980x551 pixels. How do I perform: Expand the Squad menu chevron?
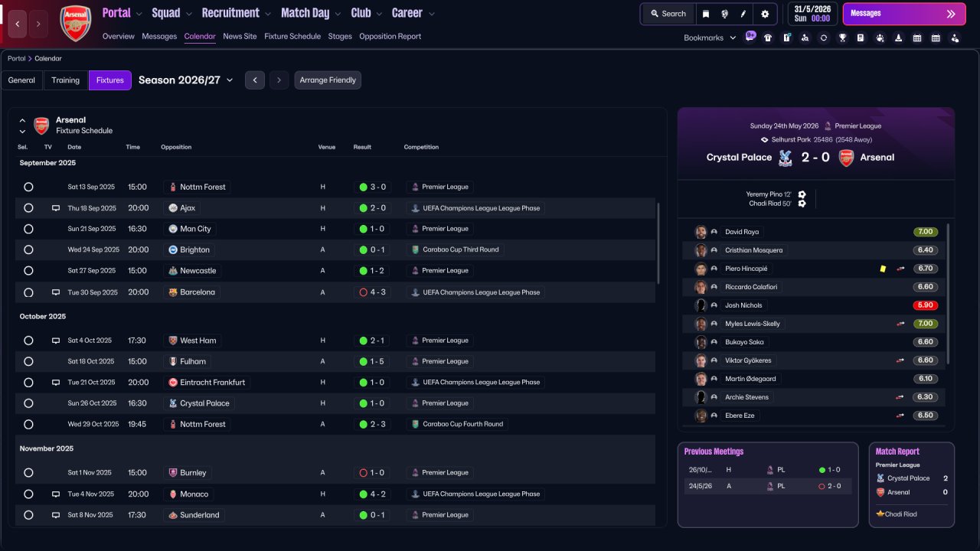188,14
